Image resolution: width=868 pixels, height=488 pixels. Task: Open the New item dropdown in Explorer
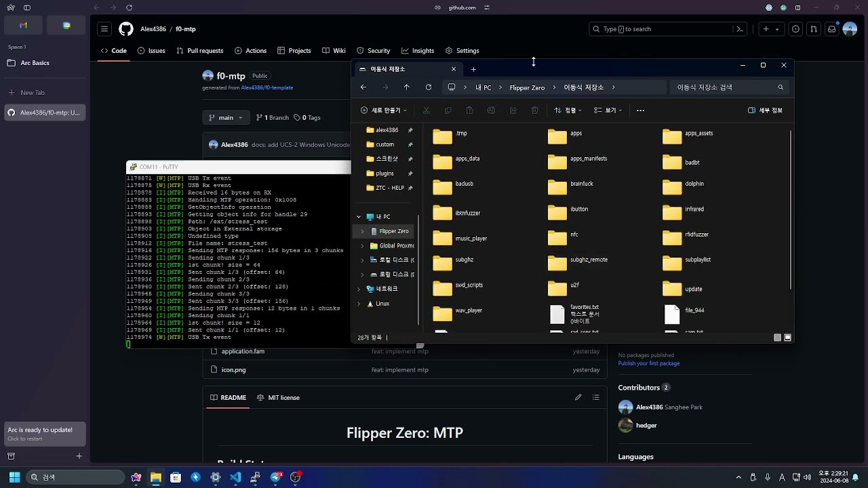point(384,110)
